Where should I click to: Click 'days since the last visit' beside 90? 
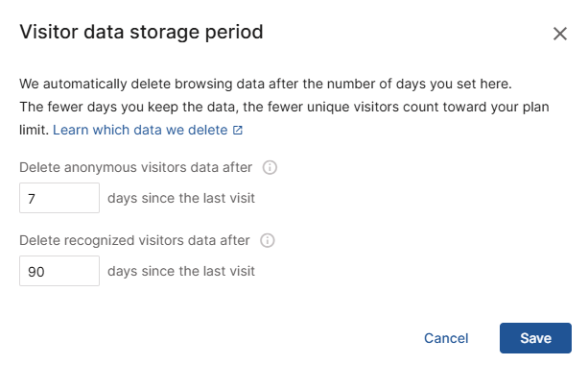coord(181,271)
